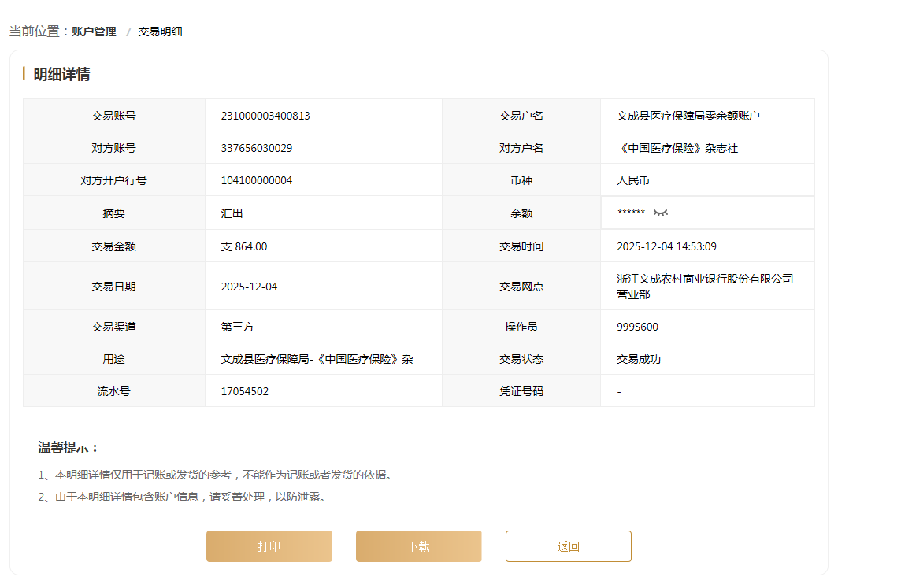This screenshot has width=901, height=588.
Task: Select the bank code 104100000004
Action: click(x=257, y=180)
